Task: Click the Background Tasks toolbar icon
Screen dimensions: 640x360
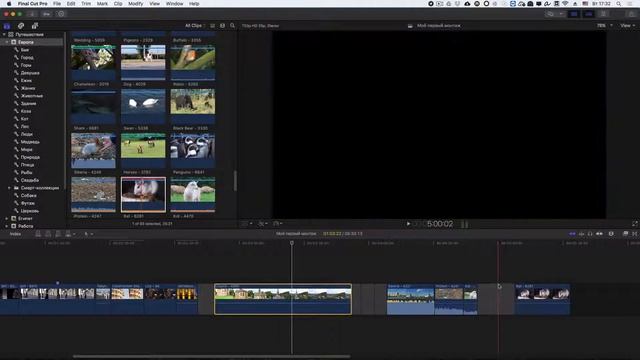Action: (61, 14)
